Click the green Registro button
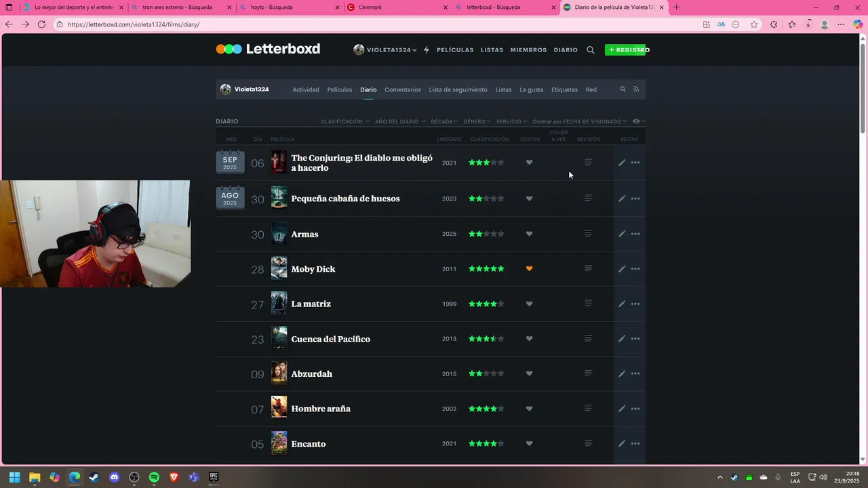The height and width of the screenshot is (488, 868). (x=625, y=49)
